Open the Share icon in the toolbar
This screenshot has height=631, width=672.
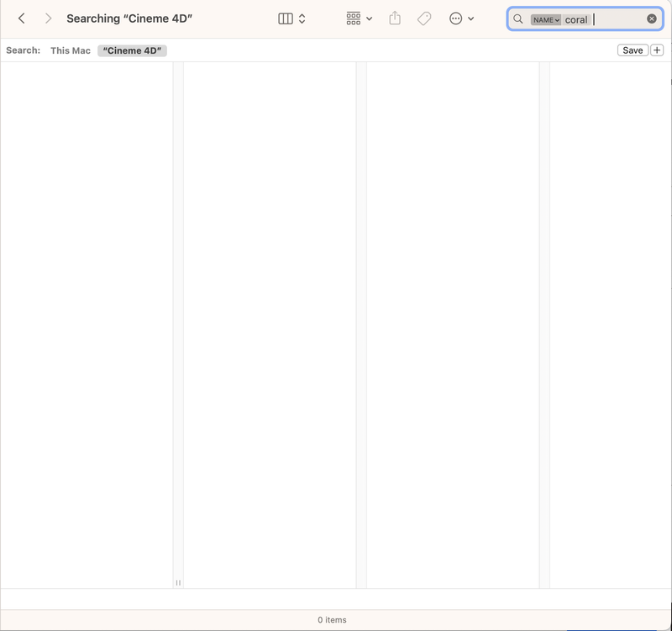[394, 18]
